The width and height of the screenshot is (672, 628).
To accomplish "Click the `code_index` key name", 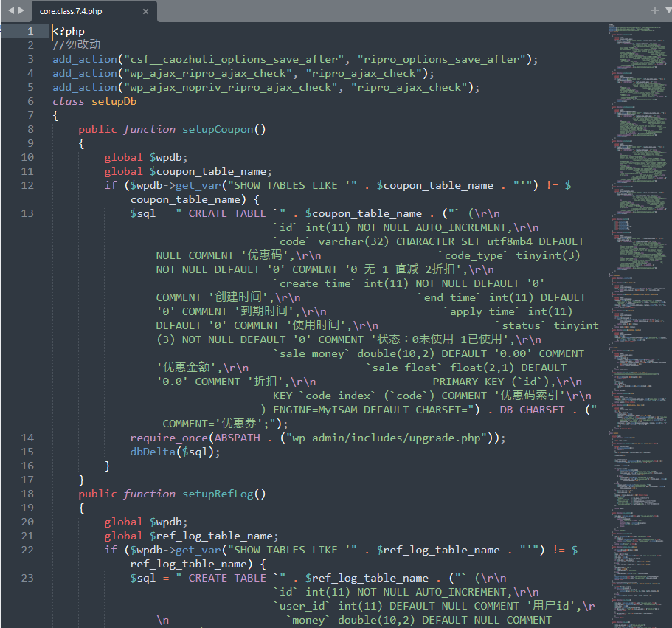I will 337,396.
